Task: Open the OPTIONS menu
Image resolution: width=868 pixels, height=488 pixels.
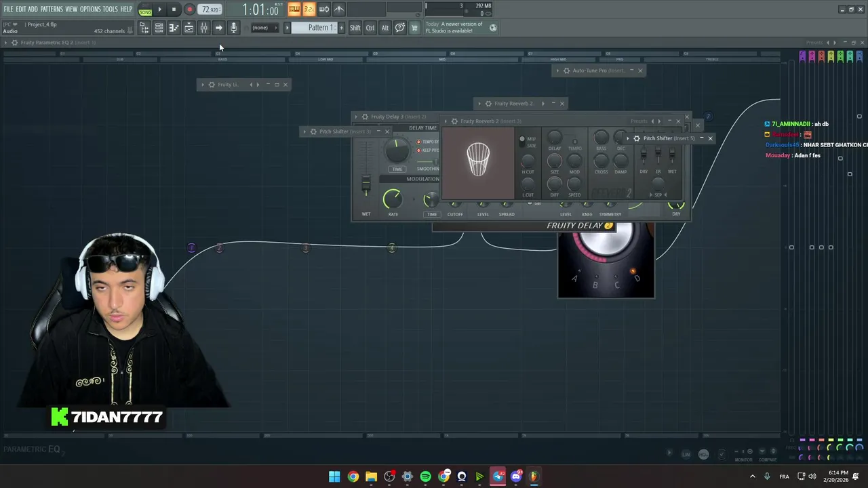Action: (90, 9)
